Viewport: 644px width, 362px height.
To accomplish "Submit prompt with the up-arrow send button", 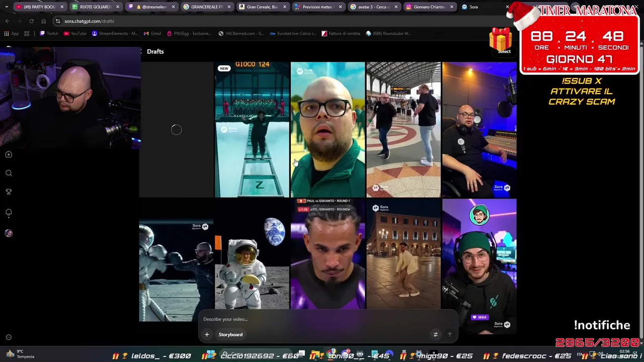I will [x=450, y=334].
